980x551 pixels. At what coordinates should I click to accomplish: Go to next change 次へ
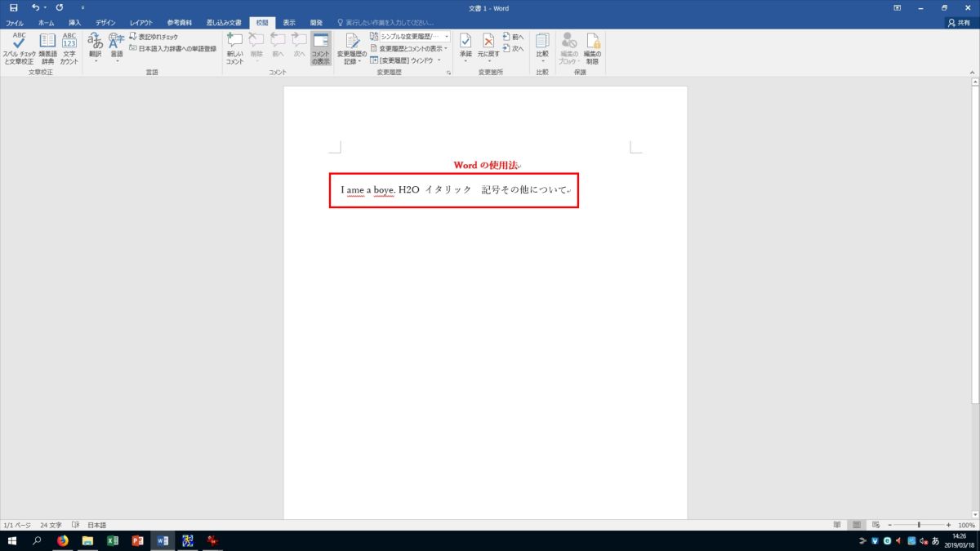513,48
